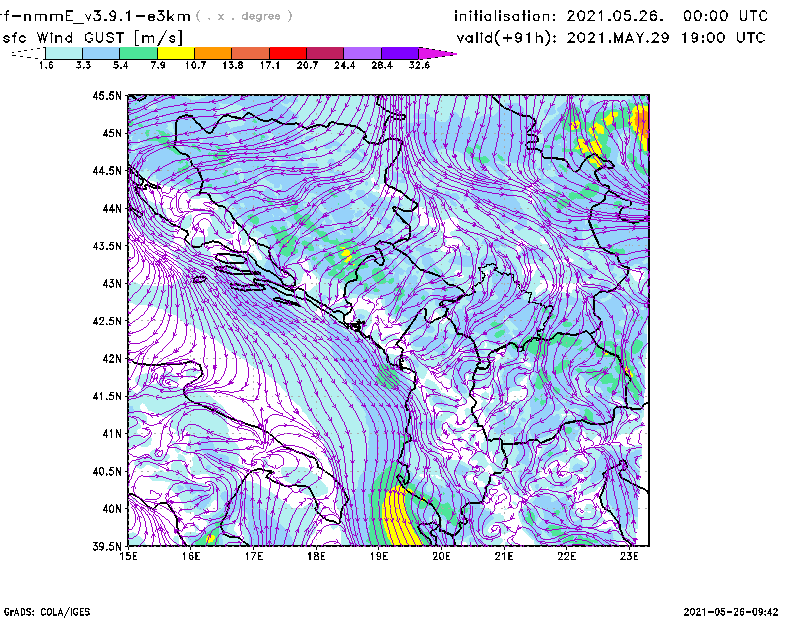Click the "valid(+91h):" label
The width and height of the screenshot is (800, 618).
(507, 38)
